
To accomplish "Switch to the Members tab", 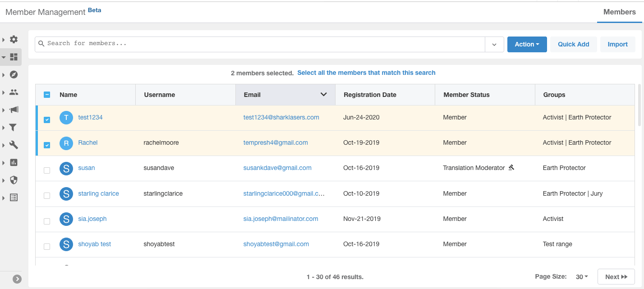I will (619, 12).
